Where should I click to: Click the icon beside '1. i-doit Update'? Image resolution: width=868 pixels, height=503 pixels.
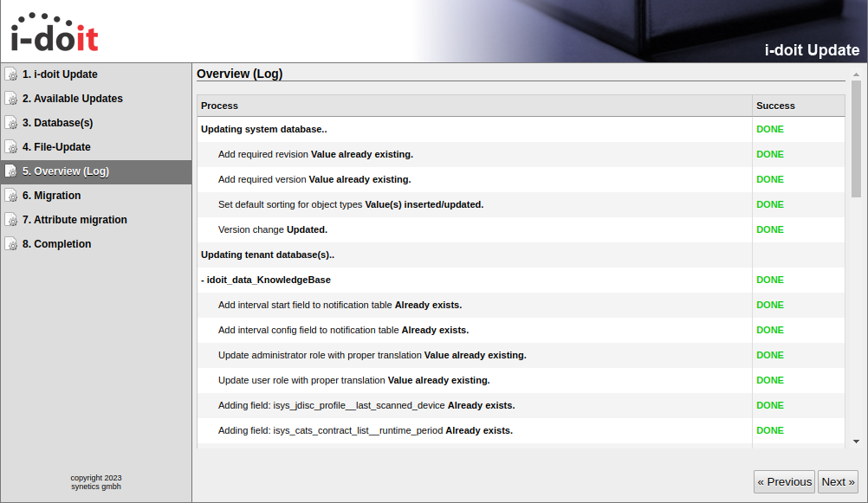coord(11,74)
